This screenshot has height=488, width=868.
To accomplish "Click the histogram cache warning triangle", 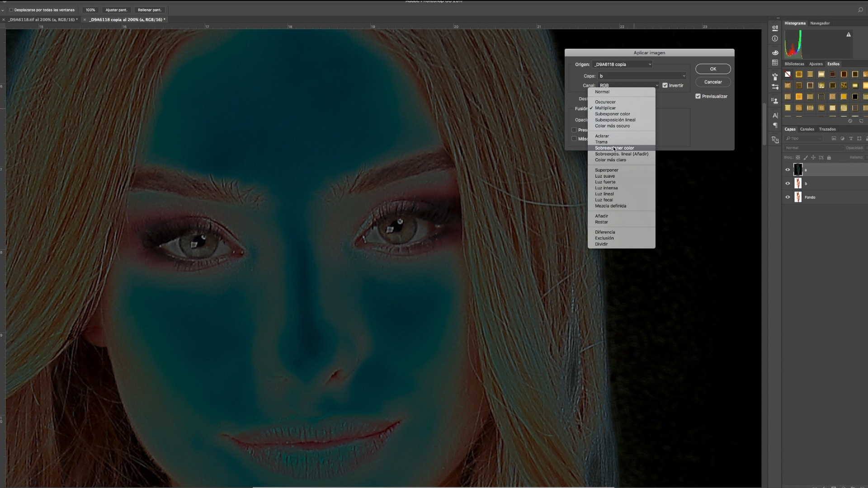I will tap(849, 34).
